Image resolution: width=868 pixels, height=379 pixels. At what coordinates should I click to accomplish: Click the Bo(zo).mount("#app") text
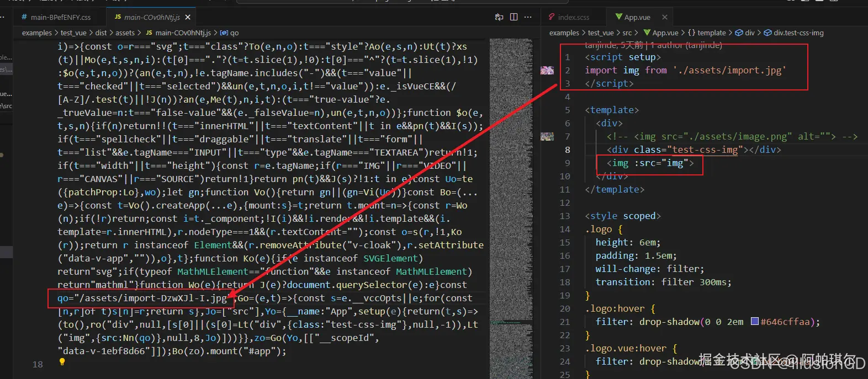229,351
